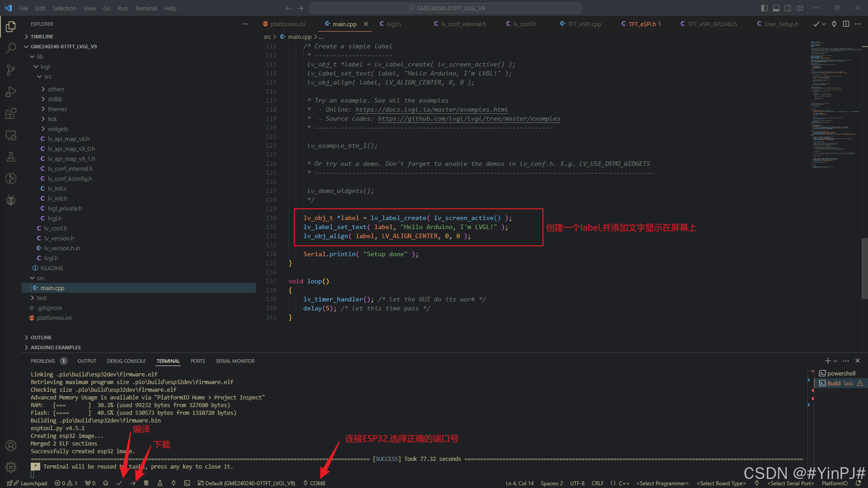This screenshot has width=868, height=488.
Task: Toggle the secondary sidebar layout button
Action: coord(788,8)
